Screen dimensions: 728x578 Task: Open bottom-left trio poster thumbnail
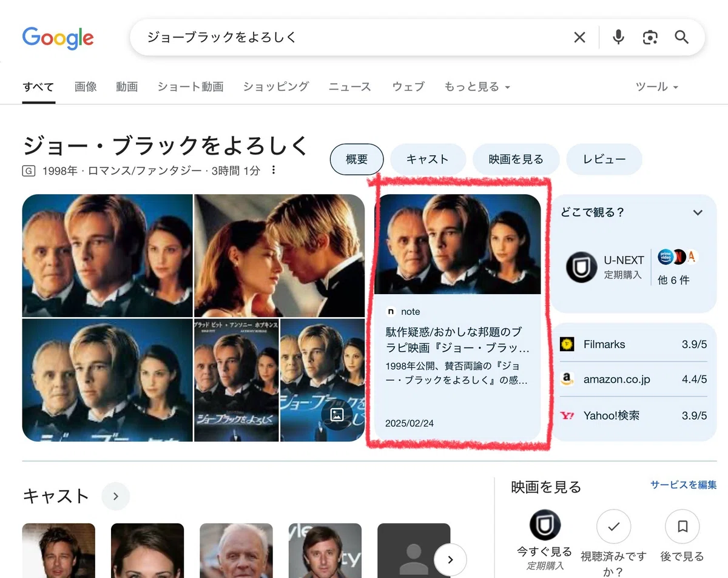(x=107, y=380)
